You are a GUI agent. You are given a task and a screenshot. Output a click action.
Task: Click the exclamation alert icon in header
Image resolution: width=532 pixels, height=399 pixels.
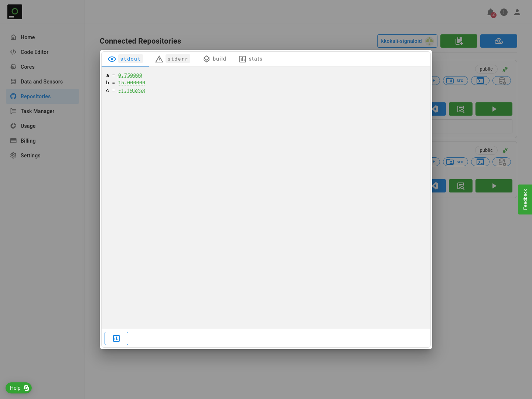pyautogui.click(x=504, y=12)
